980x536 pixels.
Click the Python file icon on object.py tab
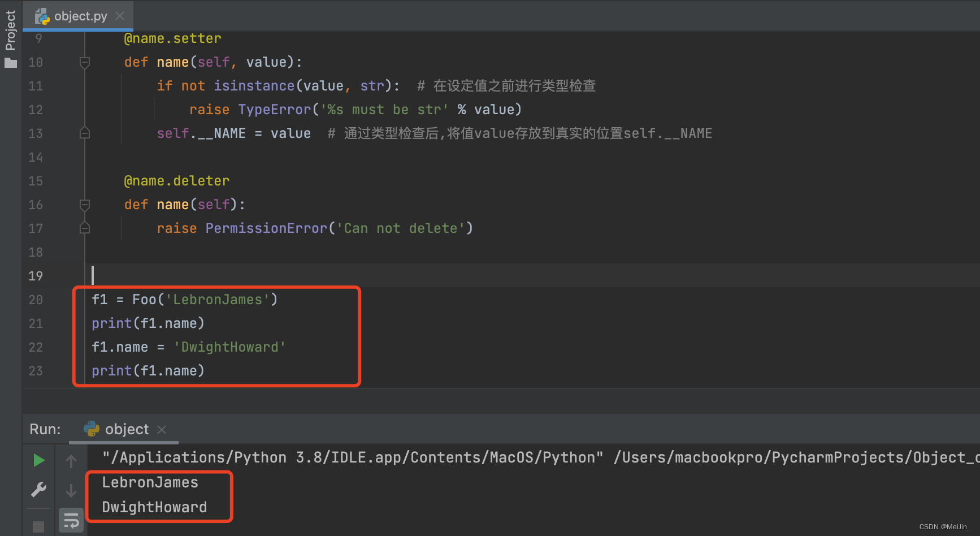(42, 16)
